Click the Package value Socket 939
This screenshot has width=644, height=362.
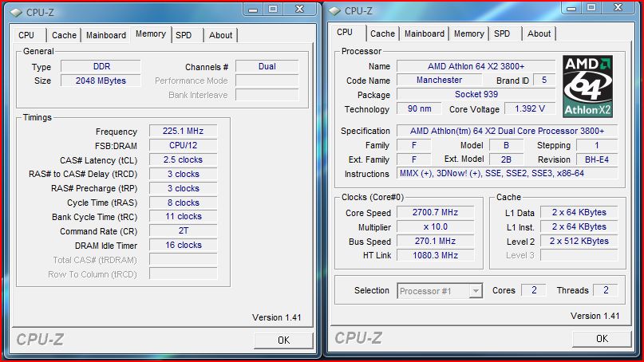coord(476,94)
